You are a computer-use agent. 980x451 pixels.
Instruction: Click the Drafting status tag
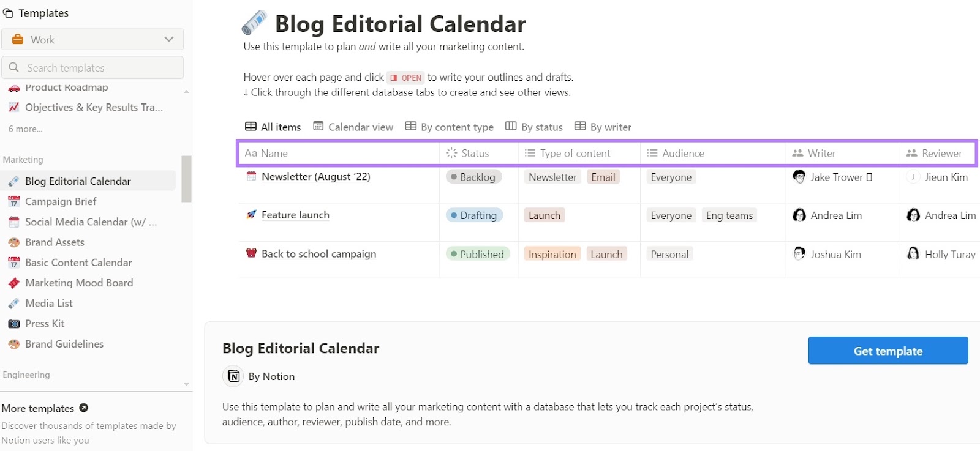coord(474,215)
